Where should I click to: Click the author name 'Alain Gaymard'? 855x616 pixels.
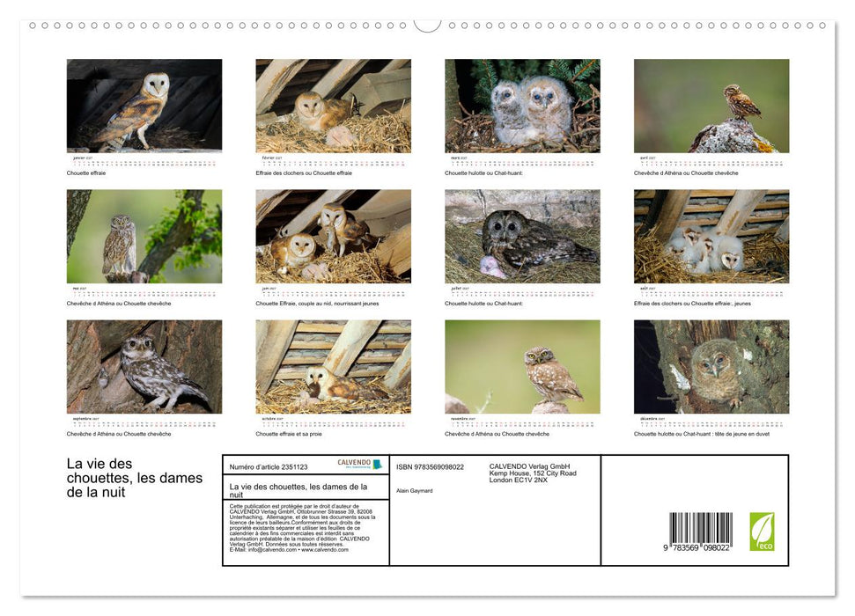click(415, 491)
